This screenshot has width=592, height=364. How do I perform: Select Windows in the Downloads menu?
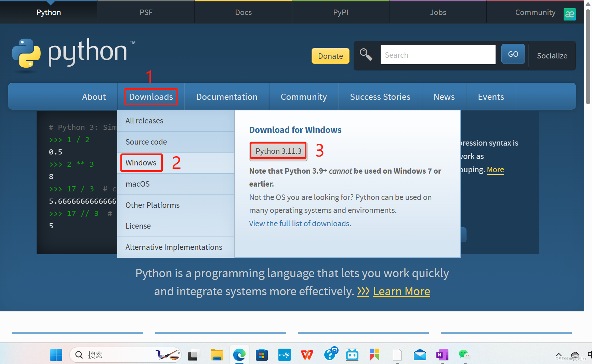pos(141,163)
